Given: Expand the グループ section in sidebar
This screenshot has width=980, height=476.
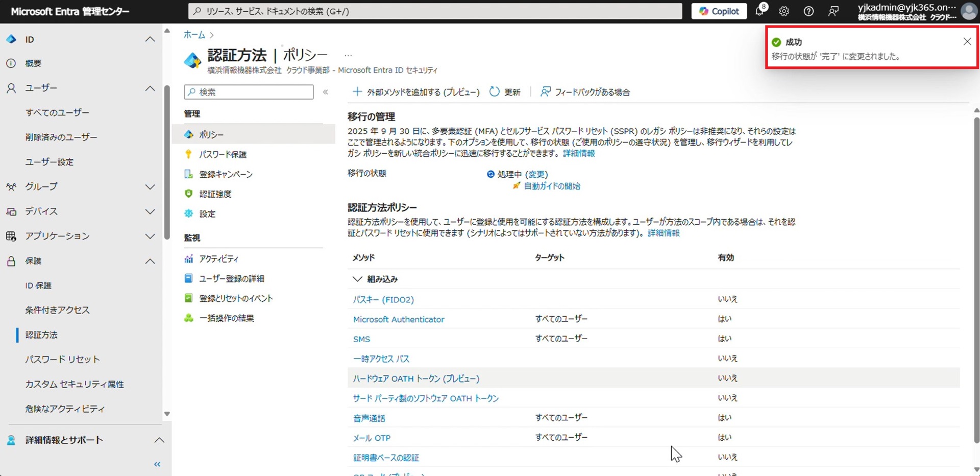Looking at the screenshot, I should [150, 187].
